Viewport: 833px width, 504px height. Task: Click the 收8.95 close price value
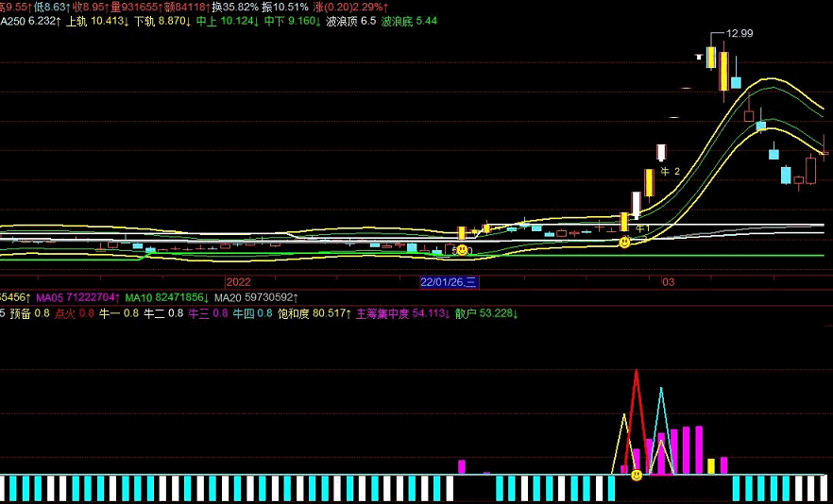point(91,7)
